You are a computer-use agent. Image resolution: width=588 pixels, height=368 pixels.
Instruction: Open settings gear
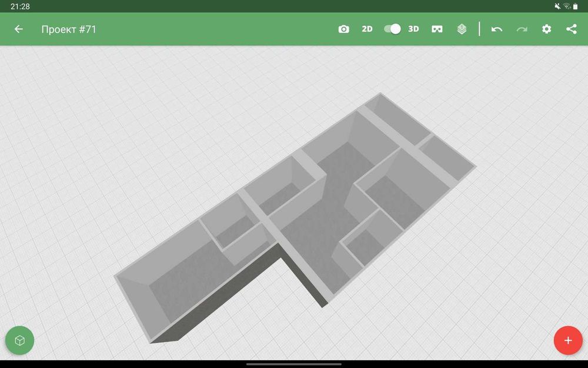pyautogui.click(x=546, y=29)
